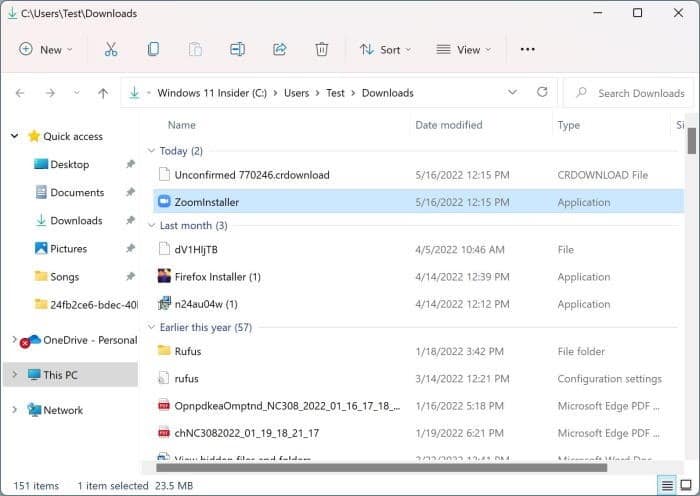Refresh the Downloads folder view

click(542, 92)
